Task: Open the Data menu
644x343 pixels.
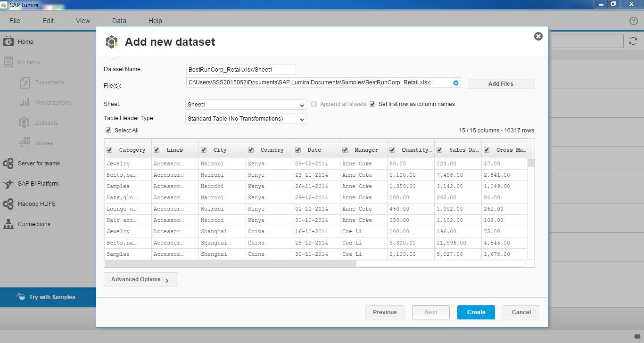Action: point(119,21)
